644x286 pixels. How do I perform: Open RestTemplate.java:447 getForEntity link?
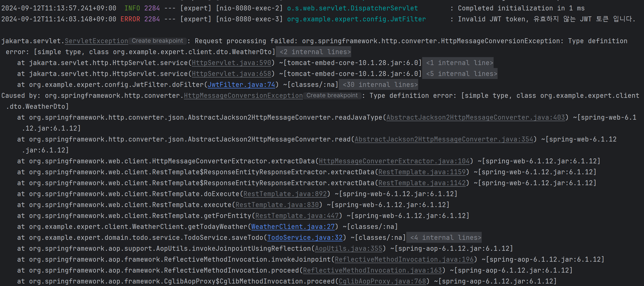pos(297,216)
